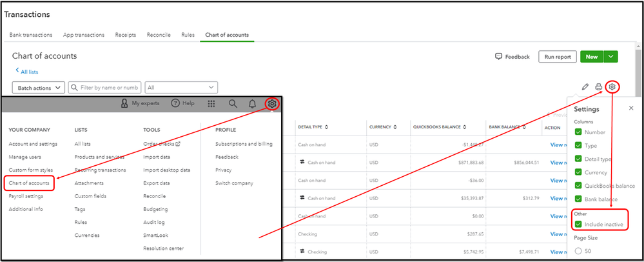Toggle the QuickBooks balance checkbox
The width and height of the screenshot is (644, 262).
578,185
